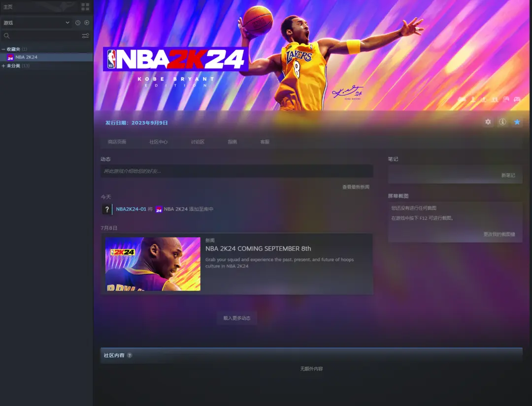
Task: Click the 发行日期: 2023年9月9日 text
Action: coord(136,123)
